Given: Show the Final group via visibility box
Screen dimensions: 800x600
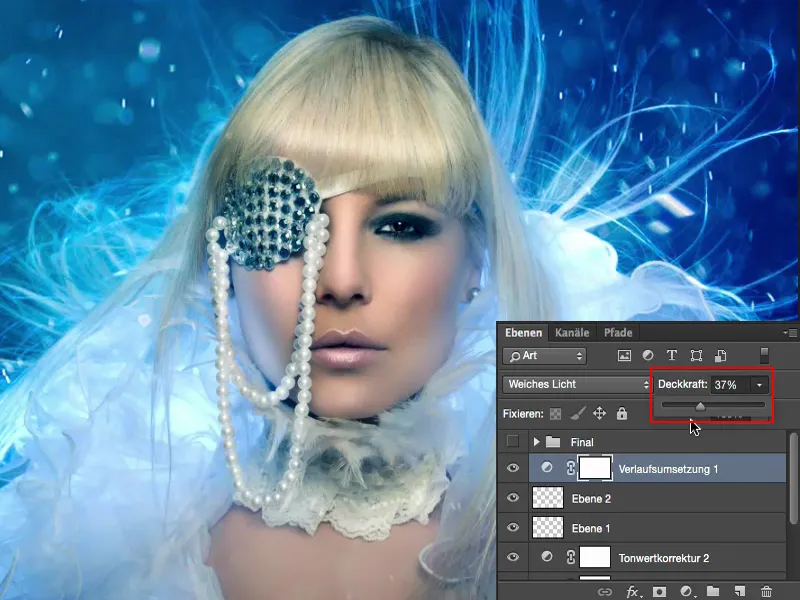Looking at the screenshot, I should click(512, 441).
